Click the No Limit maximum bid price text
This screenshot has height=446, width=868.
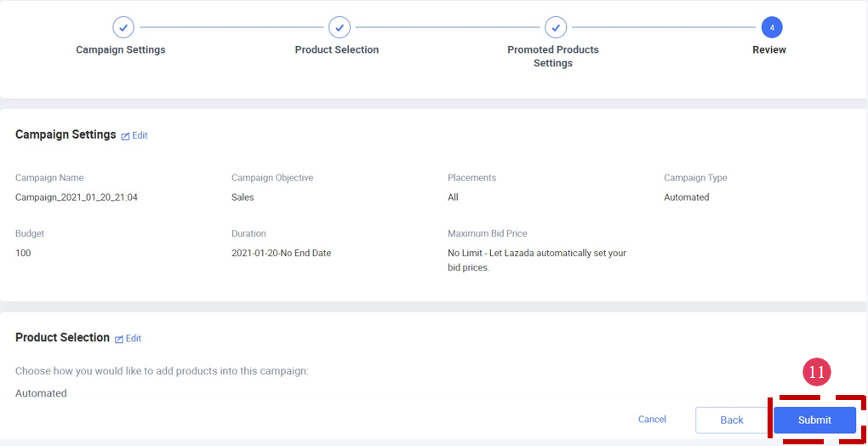537,260
